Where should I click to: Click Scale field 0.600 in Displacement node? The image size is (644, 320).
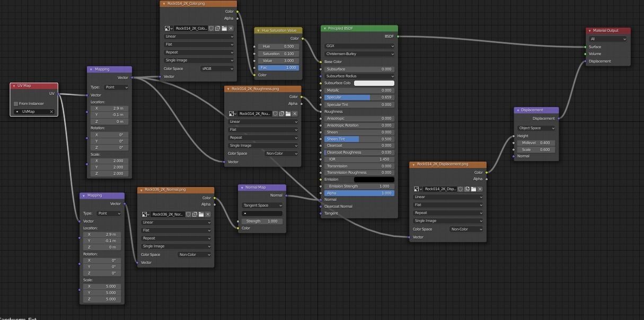536,149
